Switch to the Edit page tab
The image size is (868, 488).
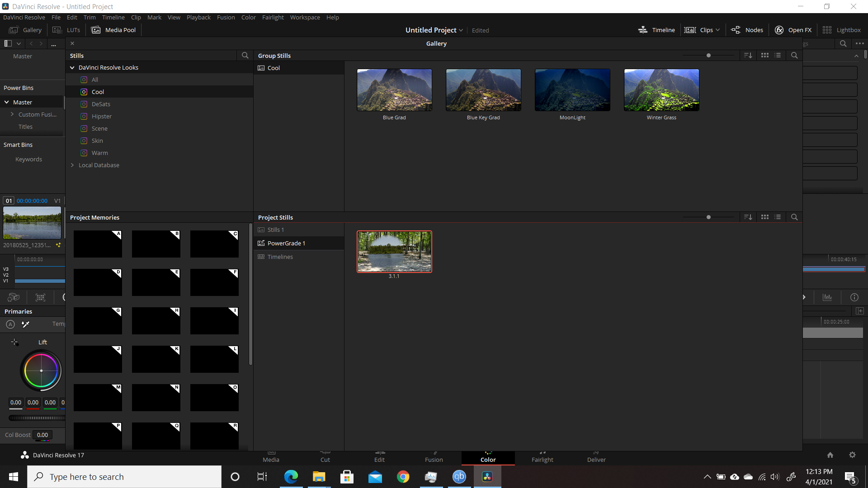379,457
